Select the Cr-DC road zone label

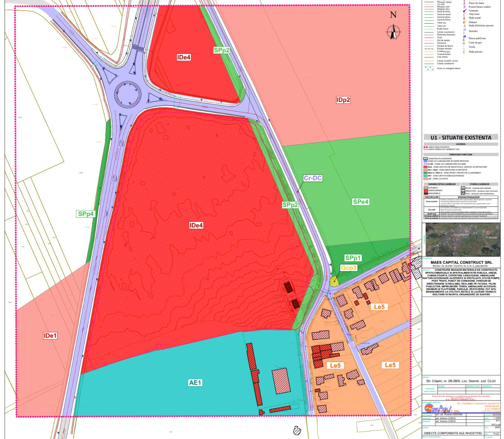313,178
